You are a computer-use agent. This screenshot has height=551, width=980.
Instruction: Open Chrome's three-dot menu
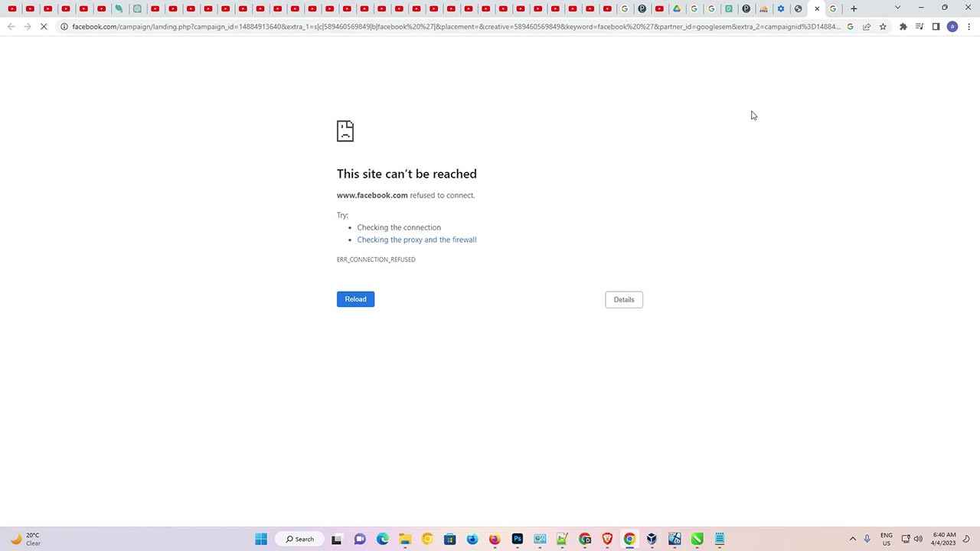(x=969, y=27)
